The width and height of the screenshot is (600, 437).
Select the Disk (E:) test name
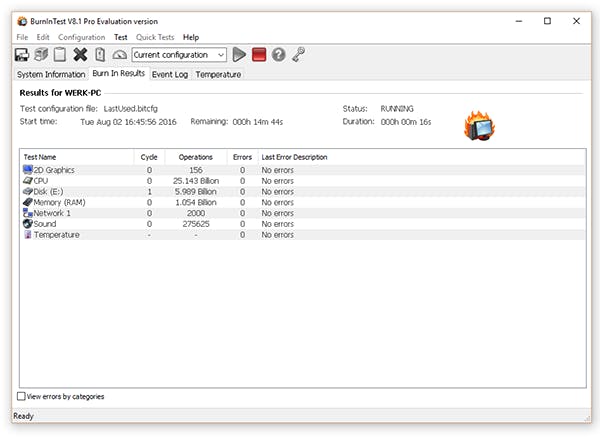click(x=48, y=191)
